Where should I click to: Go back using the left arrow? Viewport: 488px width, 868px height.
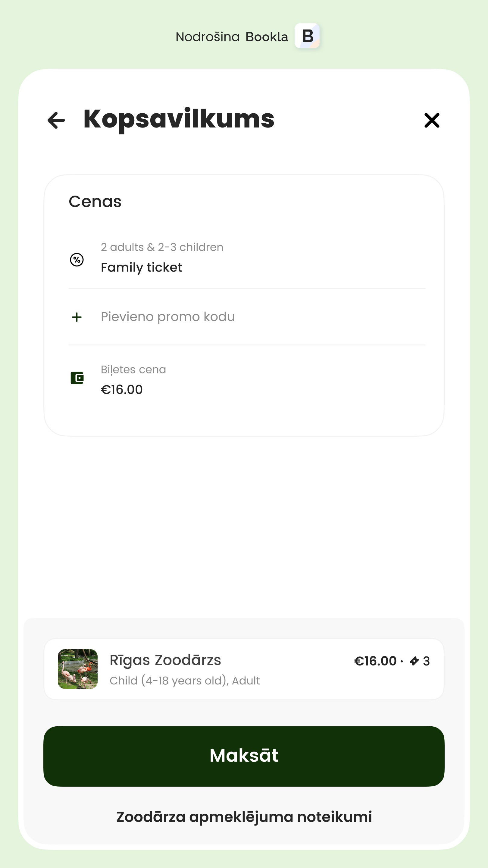pyautogui.click(x=56, y=120)
